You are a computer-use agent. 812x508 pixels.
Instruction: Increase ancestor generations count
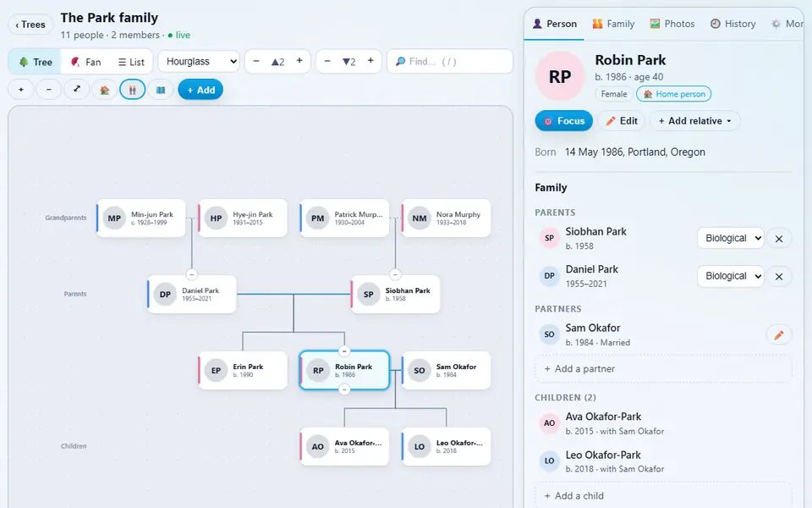299,61
